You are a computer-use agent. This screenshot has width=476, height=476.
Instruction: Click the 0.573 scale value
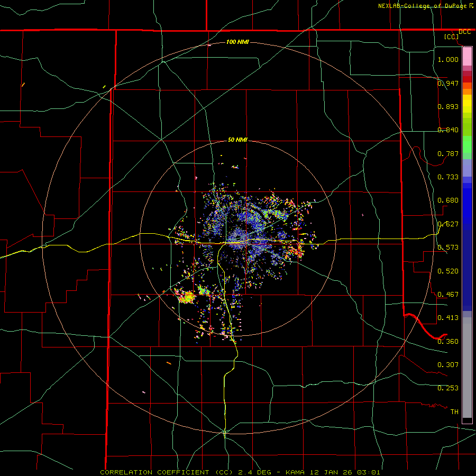pyautogui.click(x=448, y=248)
